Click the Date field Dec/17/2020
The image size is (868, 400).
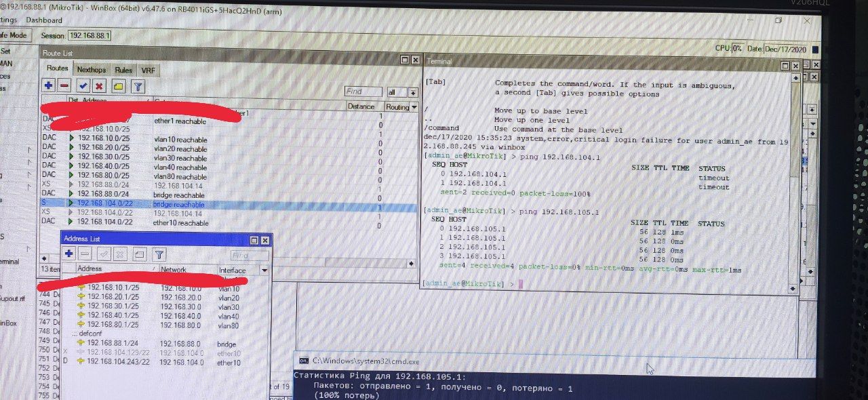click(785, 49)
